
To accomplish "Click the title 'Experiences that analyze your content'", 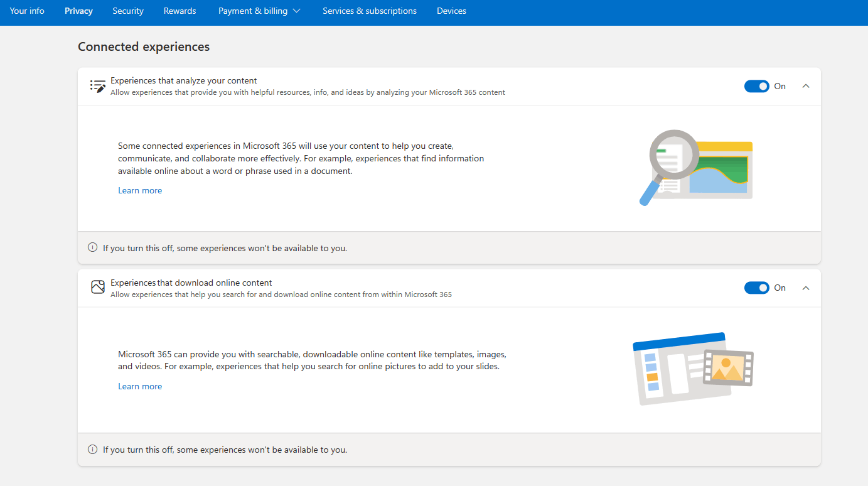I will (184, 80).
